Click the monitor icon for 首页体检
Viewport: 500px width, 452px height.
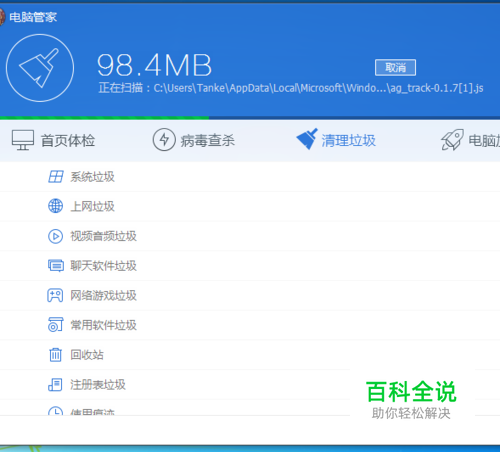23,140
